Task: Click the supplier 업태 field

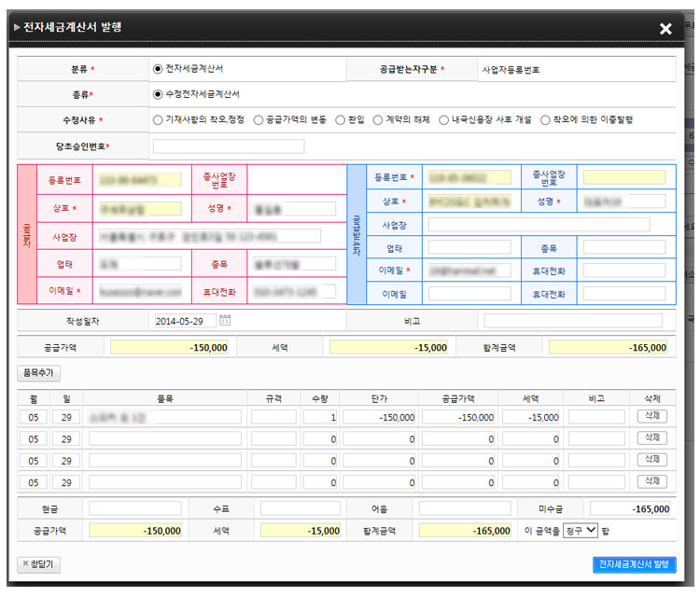Action: point(140,264)
